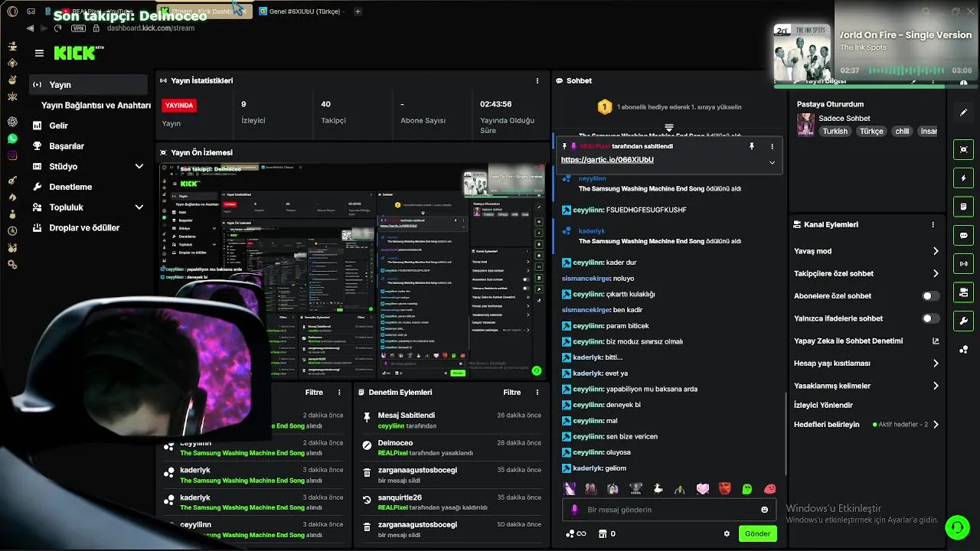The height and width of the screenshot is (551, 980).
Task: Click the Sadece Sohbet category thumbnail
Action: coord(805,125)
